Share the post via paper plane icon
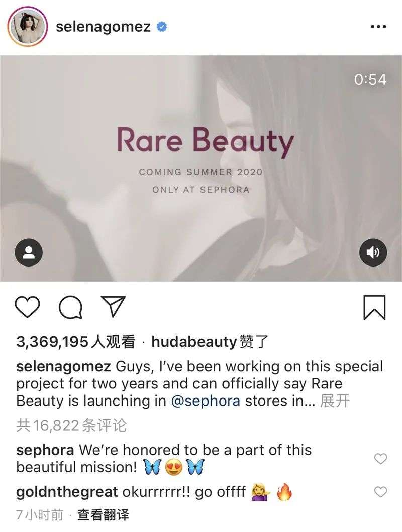Screen dimensions: 402x532 113,306
